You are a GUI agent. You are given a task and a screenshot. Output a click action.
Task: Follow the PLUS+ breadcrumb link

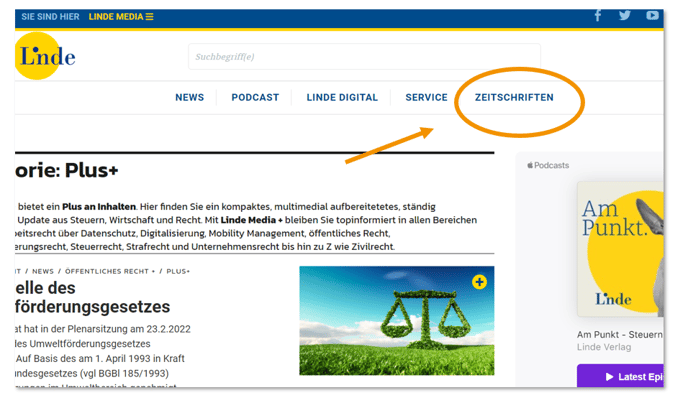point(178,271)
